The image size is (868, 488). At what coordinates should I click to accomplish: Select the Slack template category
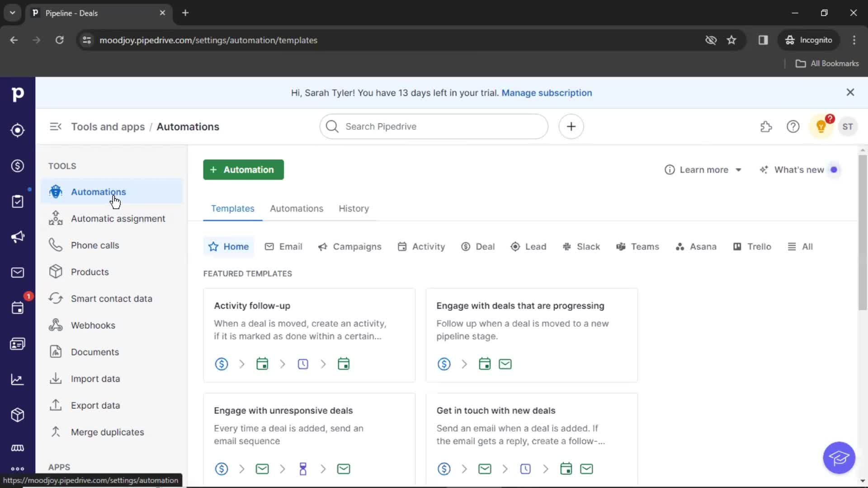581,247
